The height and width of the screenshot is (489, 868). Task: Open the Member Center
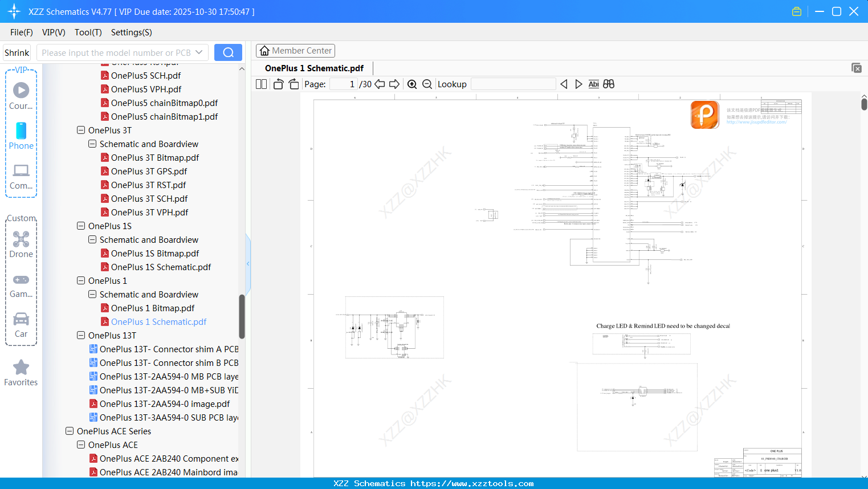pyautogui.click(x=295, y=50)
